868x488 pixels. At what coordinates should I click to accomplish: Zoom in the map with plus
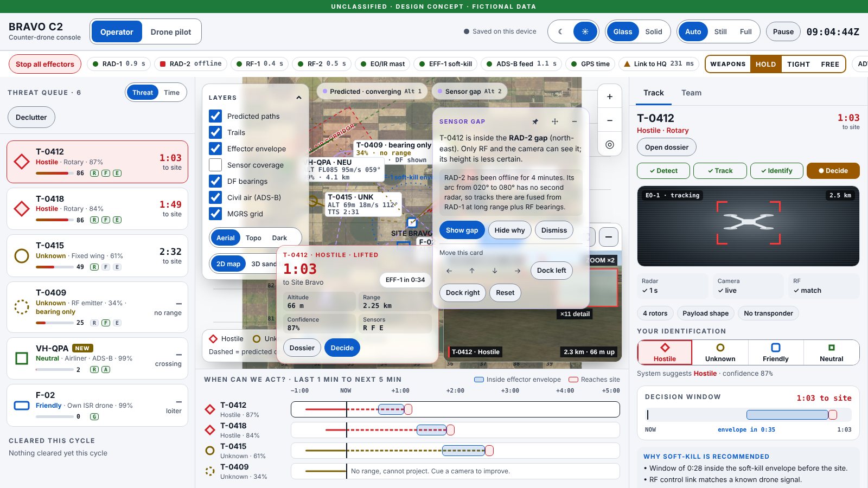point(610,97)
